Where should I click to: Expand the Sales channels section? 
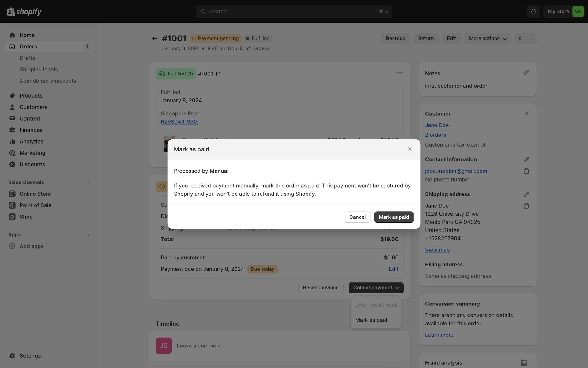[88, 182]
